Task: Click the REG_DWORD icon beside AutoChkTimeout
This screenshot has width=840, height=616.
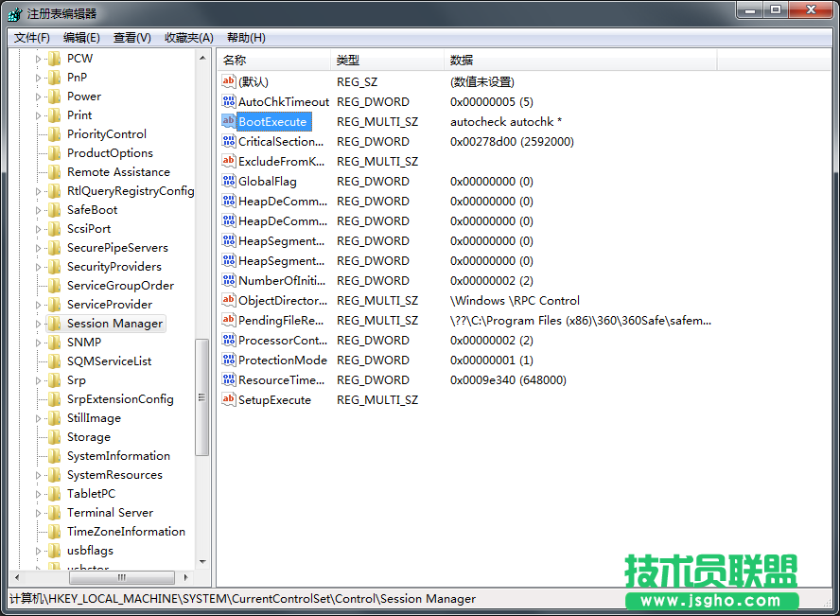Action: [x=228, y=101]
